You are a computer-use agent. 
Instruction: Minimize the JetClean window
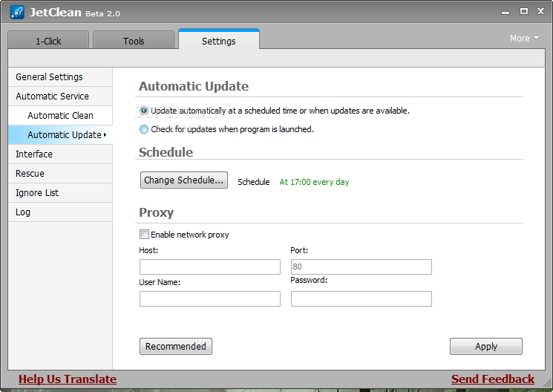tap(505, 12)
